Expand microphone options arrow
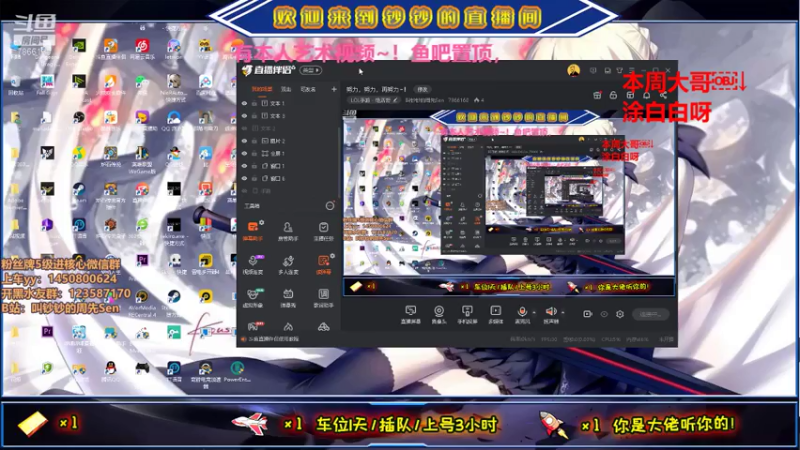The height and width of the screenshot is (450, 800). [534, 312]
